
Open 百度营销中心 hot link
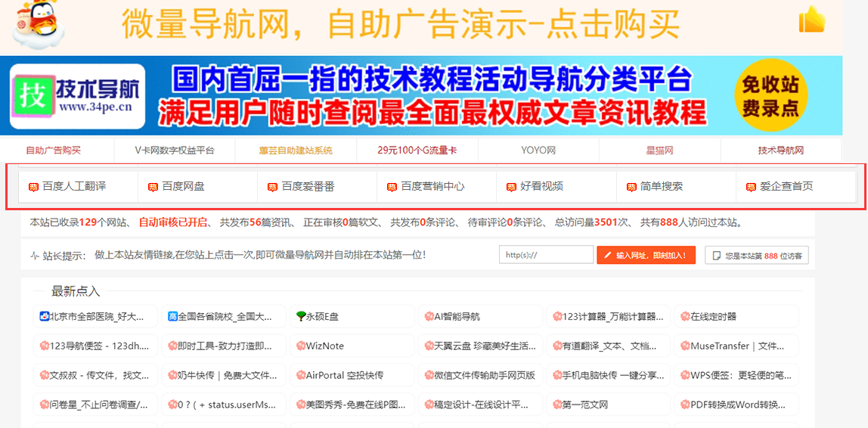tap(433, 187)
